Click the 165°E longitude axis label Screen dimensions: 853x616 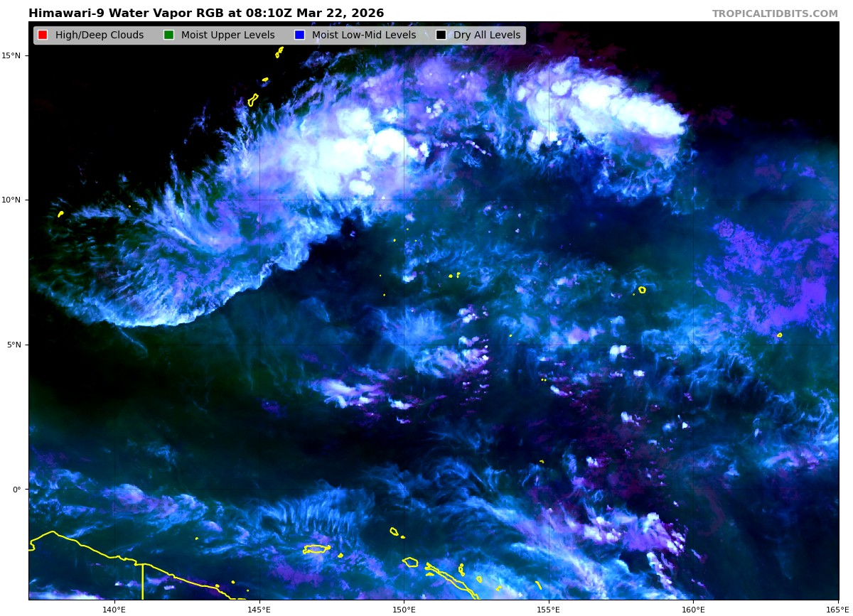tap(837, 609)
